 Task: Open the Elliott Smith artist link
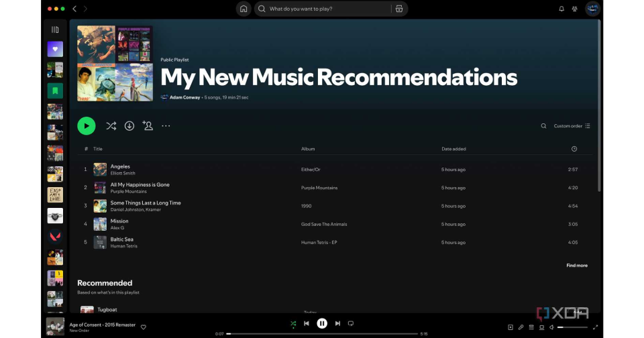pos(123,173)
